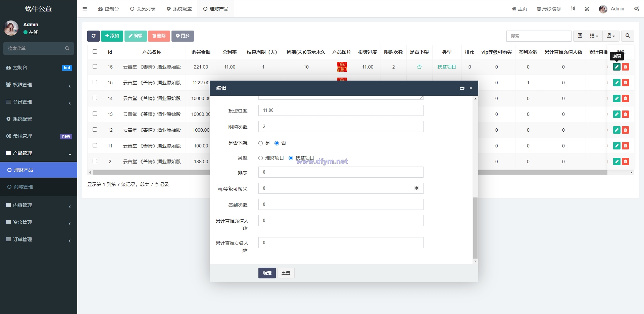Click edit pencil icon for row Id 12
Viewport: 644px width, 314px height.
point(617,130)
